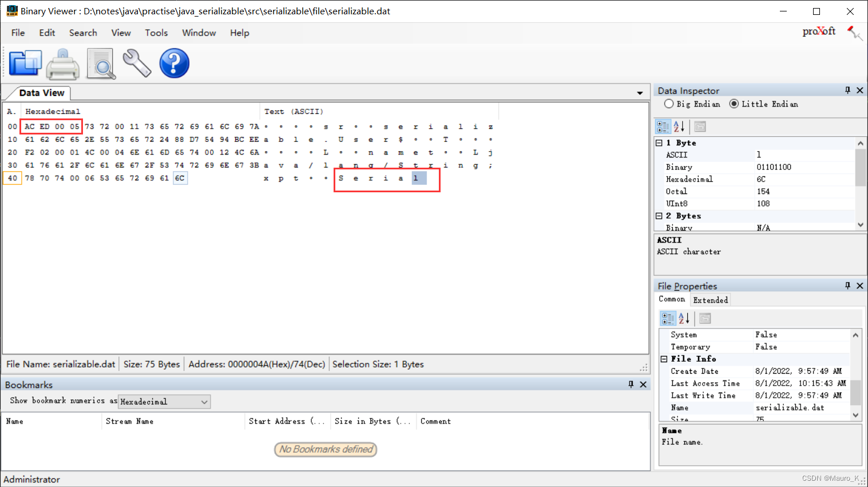Click the ProXoft pin logo icon

pos(854,33)
